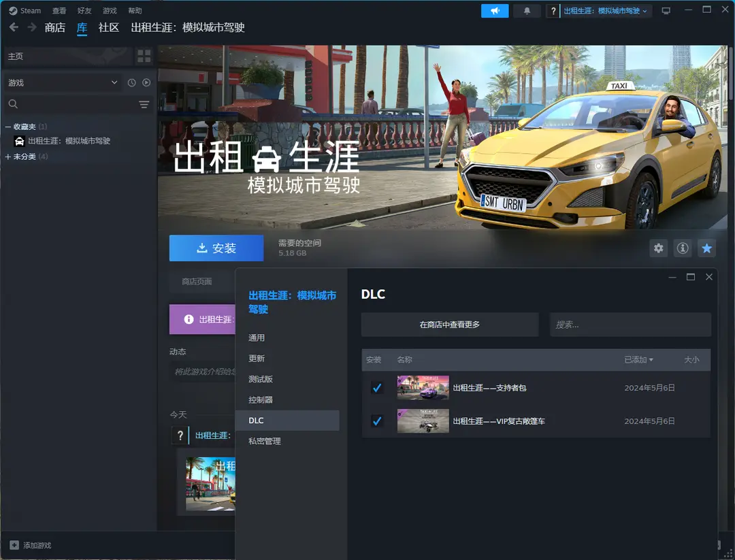Click the library search field
Viewport: 735px width, 560px height.
click(x=78, y=104)
